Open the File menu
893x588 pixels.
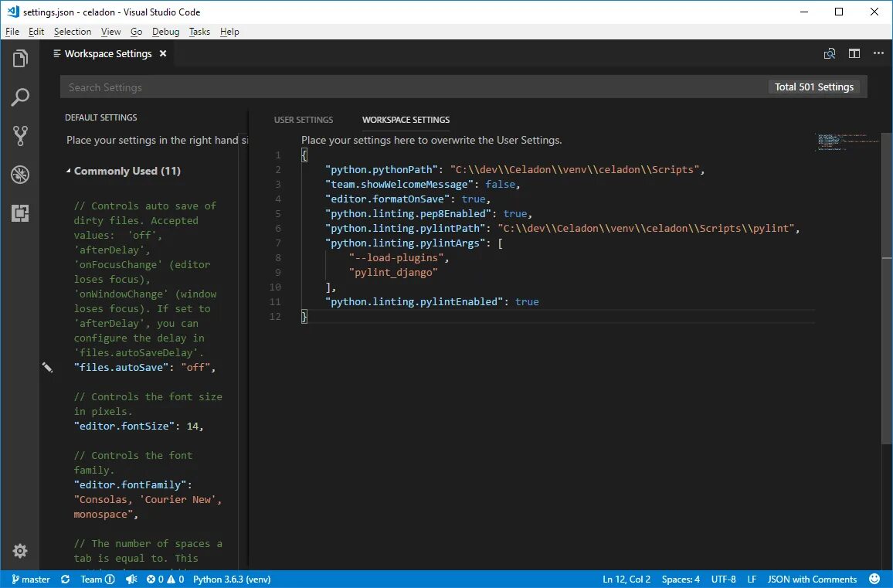[12, 32]
